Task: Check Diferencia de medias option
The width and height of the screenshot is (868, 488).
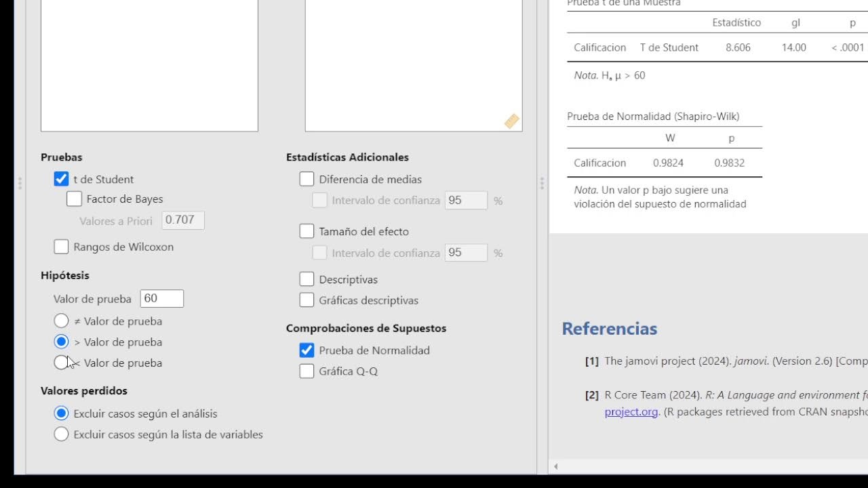Action: pyautogui.click(x=307, y=179)
